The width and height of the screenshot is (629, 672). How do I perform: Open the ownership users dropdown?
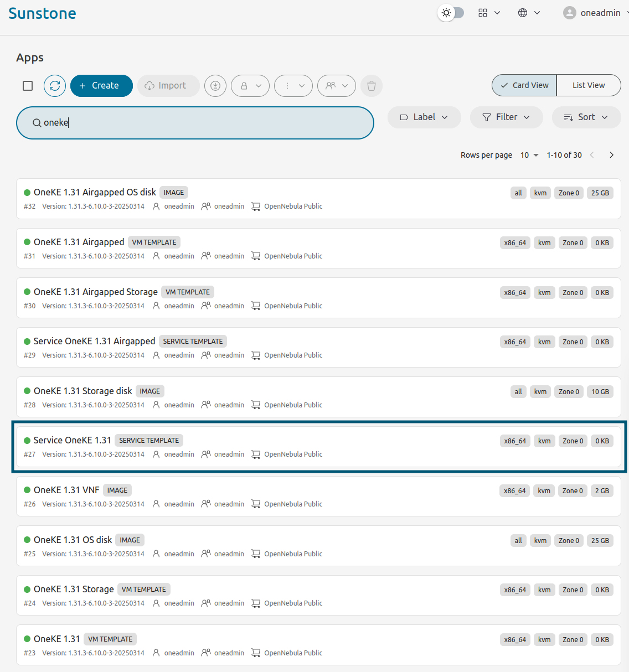pos(337,86)
